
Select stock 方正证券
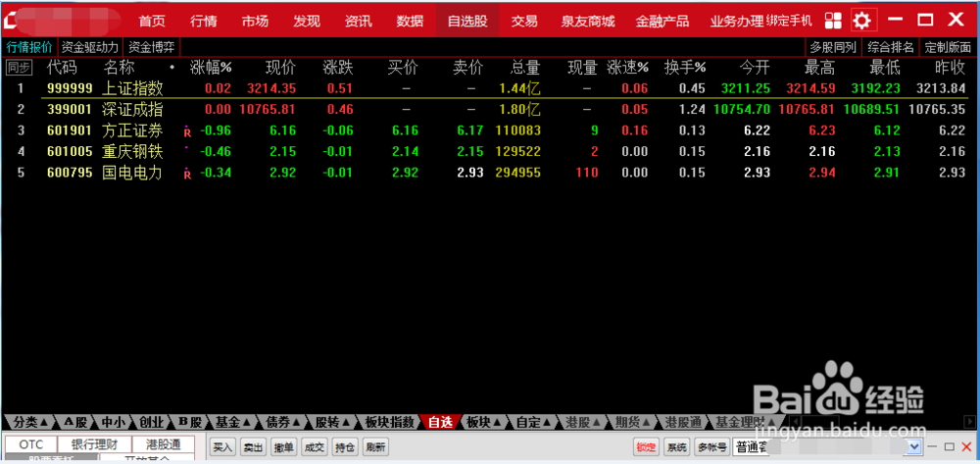(132, 131)
